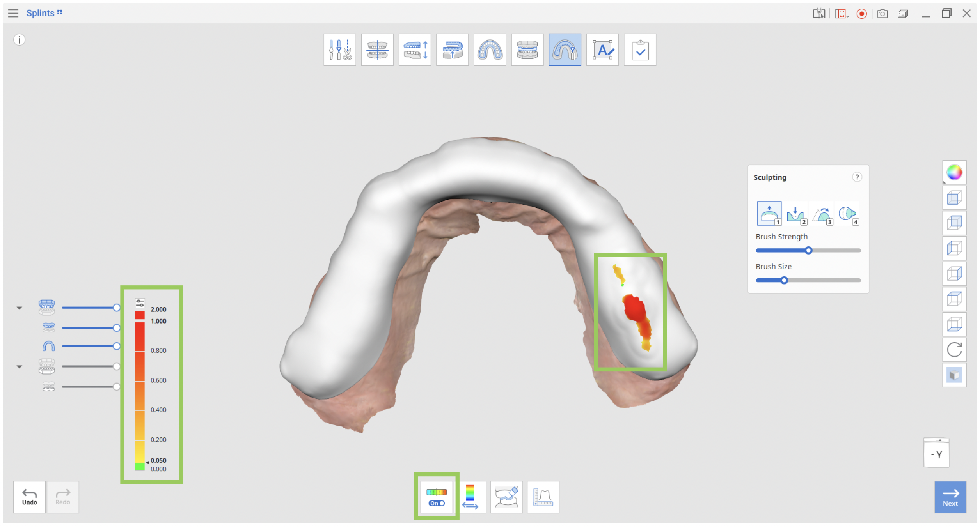Screen dimensions: 980x527
Task: Toggle the splint arch visibility icon
Action: pos(49,346)
